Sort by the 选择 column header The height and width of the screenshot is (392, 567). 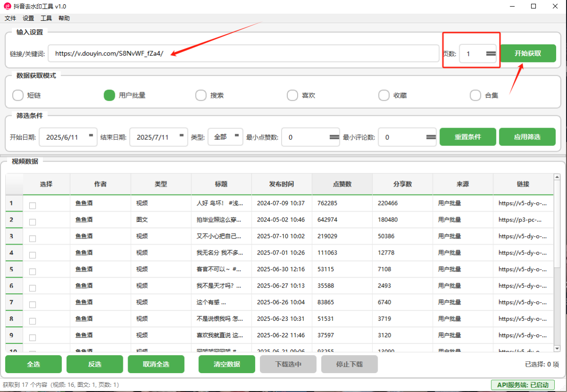pyautogui.click(x=46, y=184)
